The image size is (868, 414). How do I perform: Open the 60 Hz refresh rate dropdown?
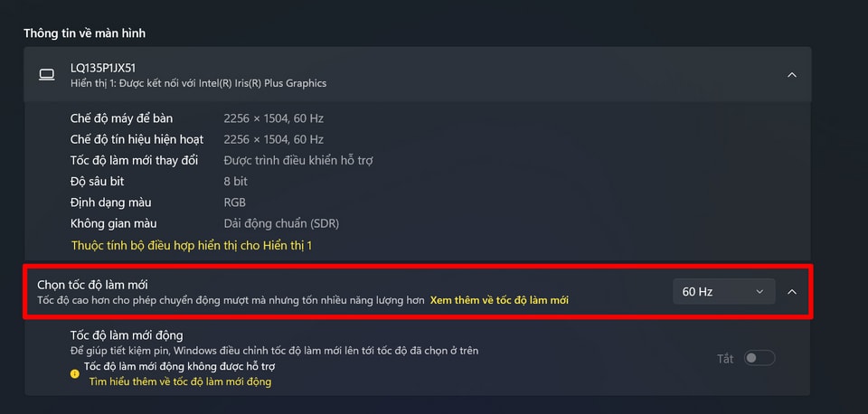click(724, 292)
